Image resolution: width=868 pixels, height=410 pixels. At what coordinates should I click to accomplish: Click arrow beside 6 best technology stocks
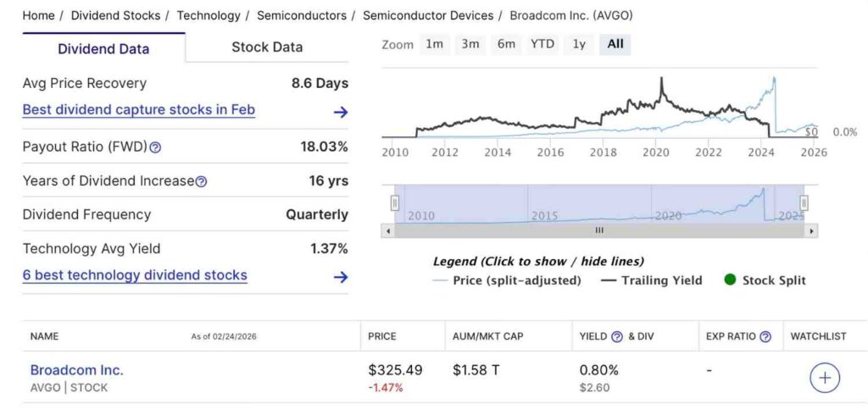341,276
